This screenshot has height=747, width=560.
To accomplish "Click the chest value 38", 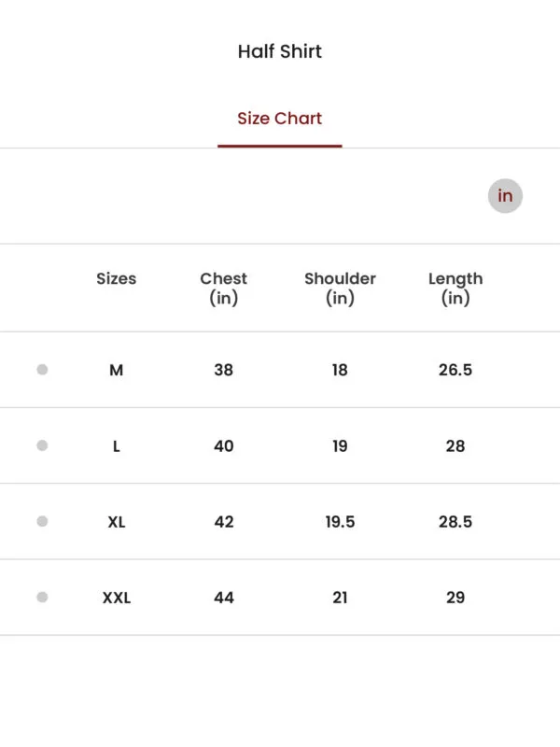I will pos(223,370).
